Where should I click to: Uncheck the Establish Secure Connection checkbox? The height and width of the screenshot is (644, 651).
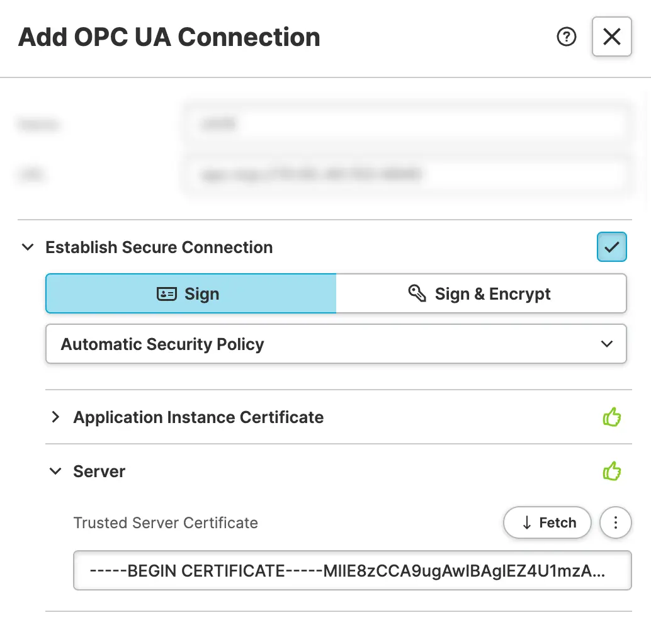point(611,247)
